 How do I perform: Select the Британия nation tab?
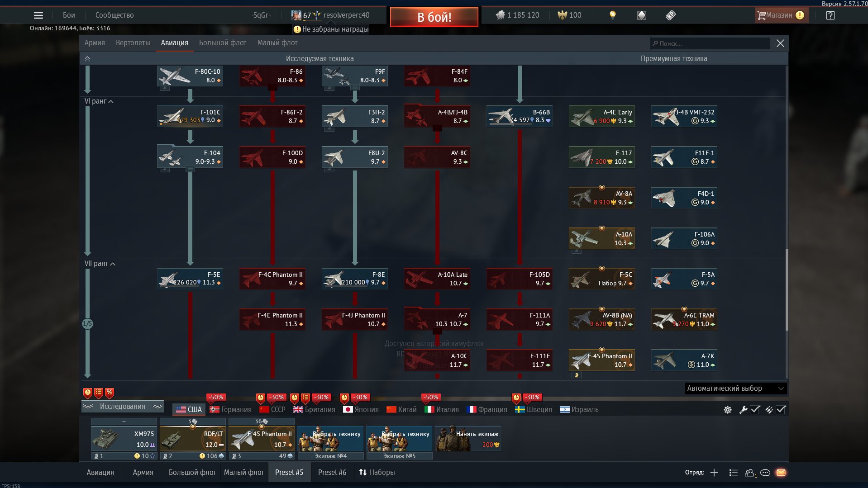[314, 410]
